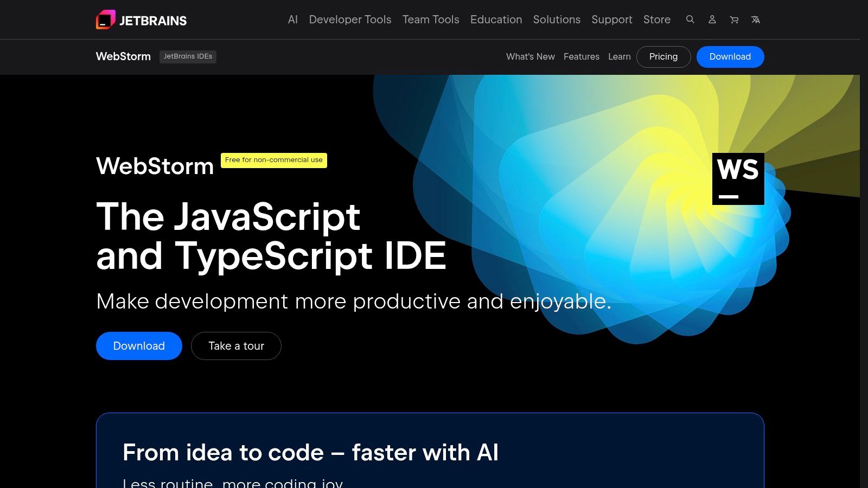The image size is (868, 488).
Task: Click the JetBrains IDEs badge next to WebStorm
Action: [x=188, y=56]
